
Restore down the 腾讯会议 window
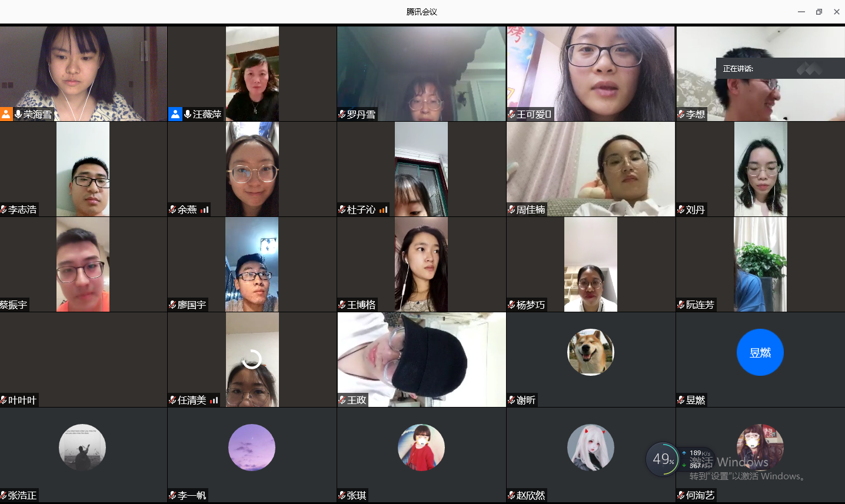[x=819, y=12]
